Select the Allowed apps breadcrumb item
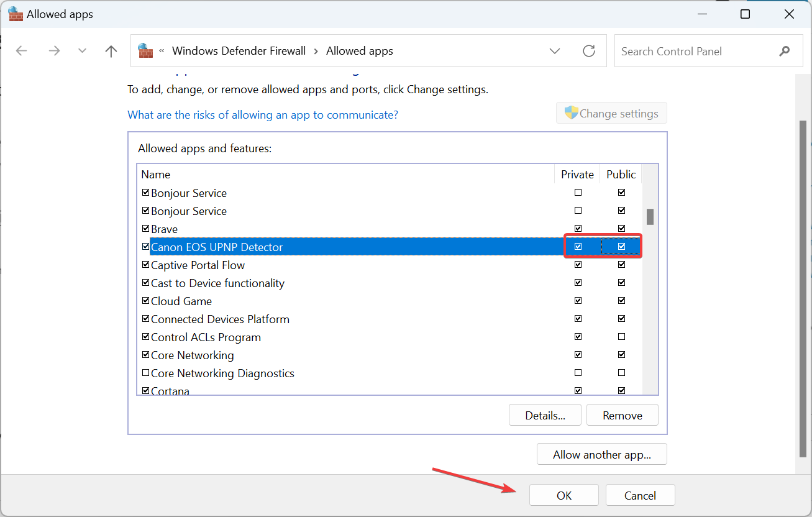The image size is (812, 517). (x=360, y=51)
